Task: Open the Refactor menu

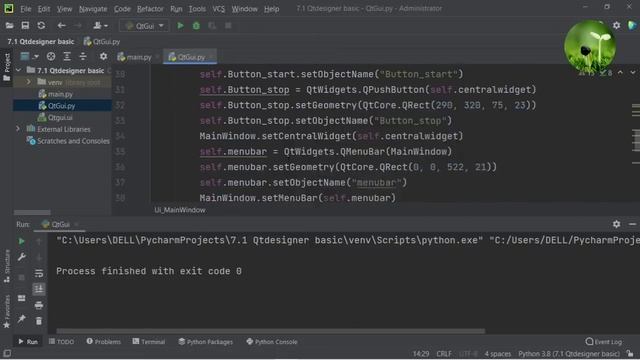Action: coord(150,9)
